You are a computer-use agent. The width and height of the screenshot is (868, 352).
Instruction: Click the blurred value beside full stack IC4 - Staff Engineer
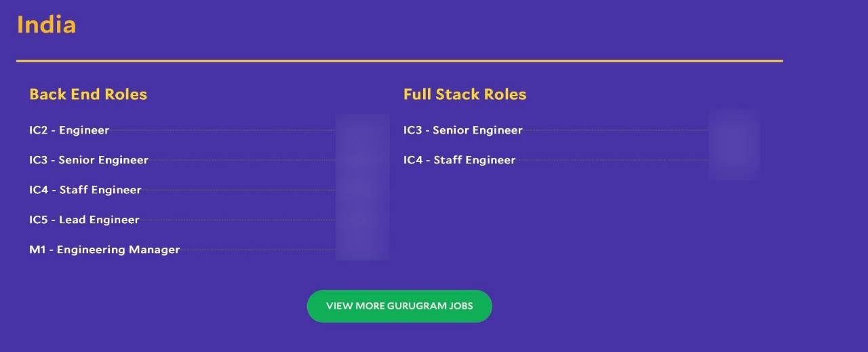point(735,160)
